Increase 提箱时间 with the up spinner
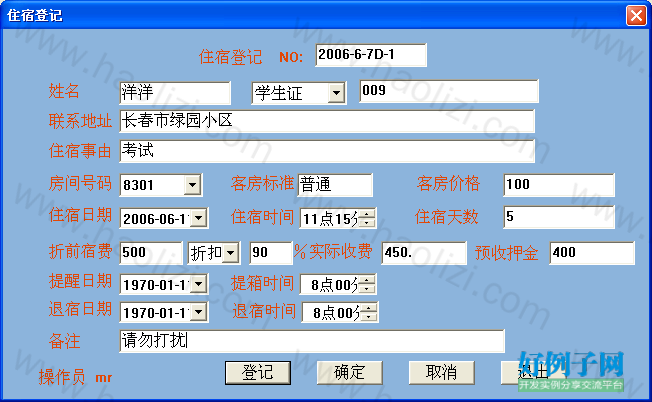The height and width of the screenshot is (402, 652). pos(367,280)
